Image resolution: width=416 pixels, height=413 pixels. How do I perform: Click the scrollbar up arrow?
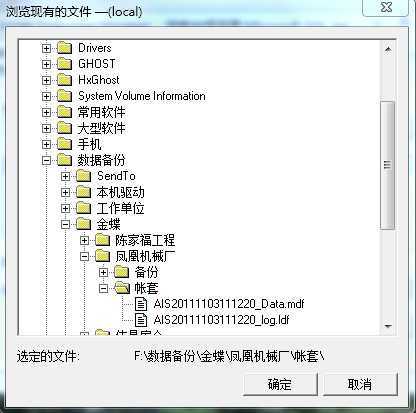coord(388,49)
